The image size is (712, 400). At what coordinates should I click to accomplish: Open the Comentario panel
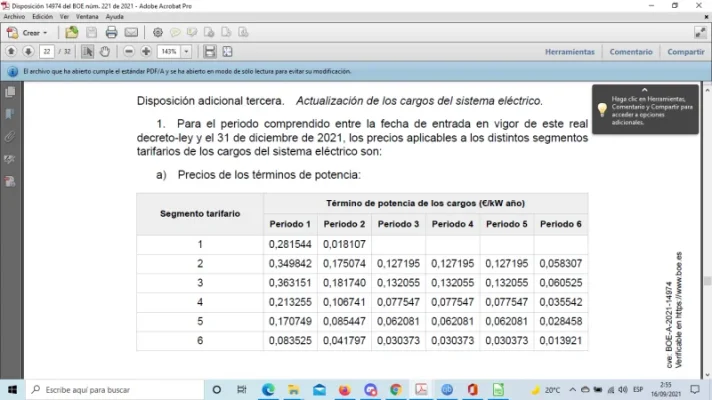[631, 52]
